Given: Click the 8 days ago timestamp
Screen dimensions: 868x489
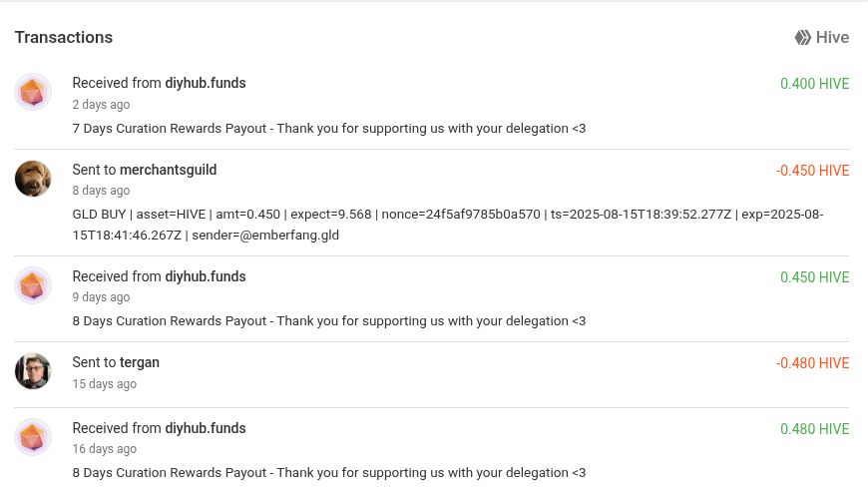Looking at the screenshot, I should pyautogui.click(x=102, y=191).
